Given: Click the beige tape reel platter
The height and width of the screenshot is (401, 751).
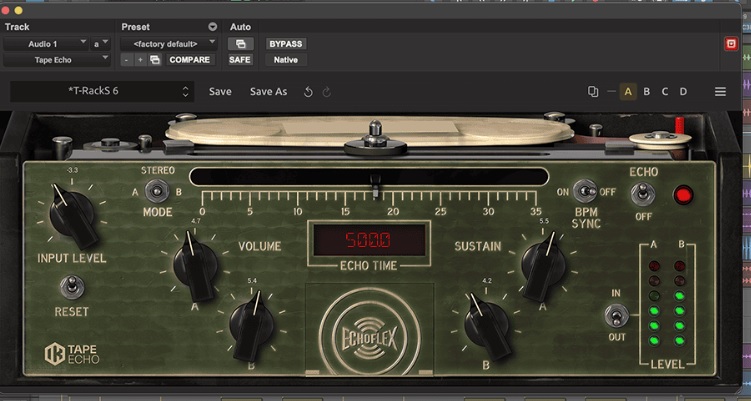Looking at the screenshot, I should 369,130.
